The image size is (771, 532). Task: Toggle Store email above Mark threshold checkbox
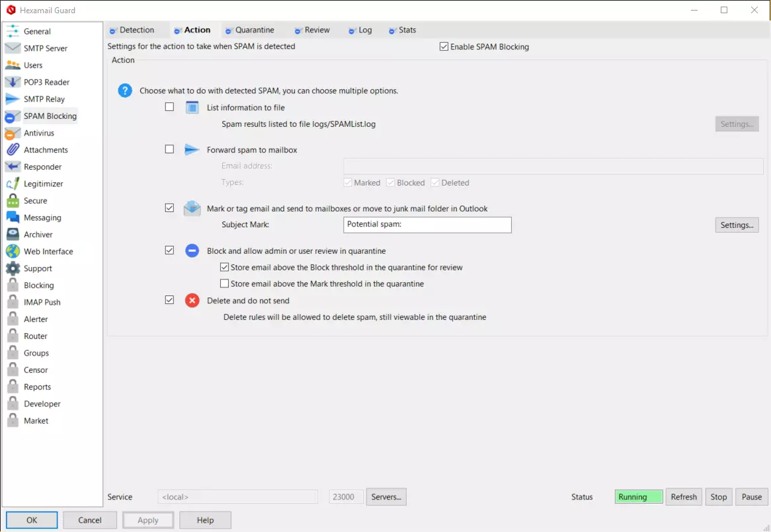point(224,284)
